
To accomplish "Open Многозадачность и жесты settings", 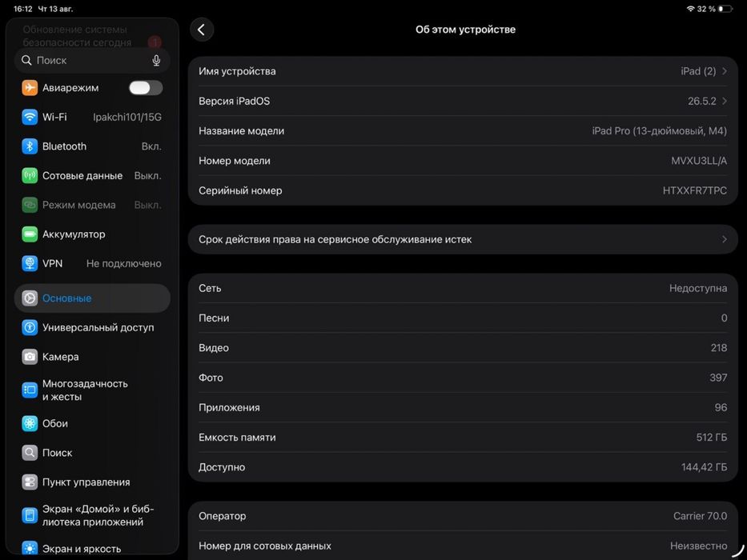I will tap(86, 390).
